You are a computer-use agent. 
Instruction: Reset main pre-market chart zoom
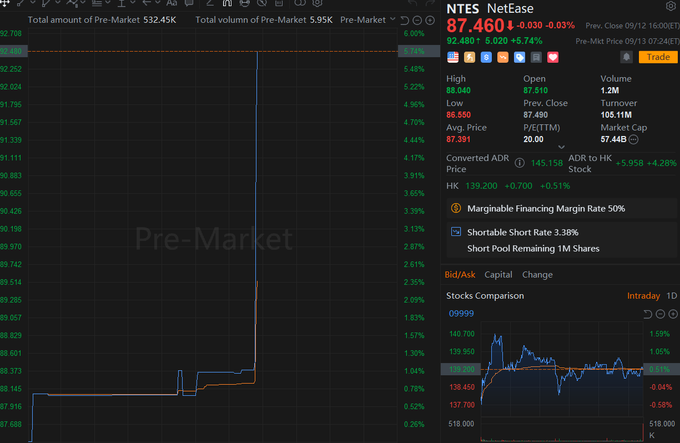(405, 20)
